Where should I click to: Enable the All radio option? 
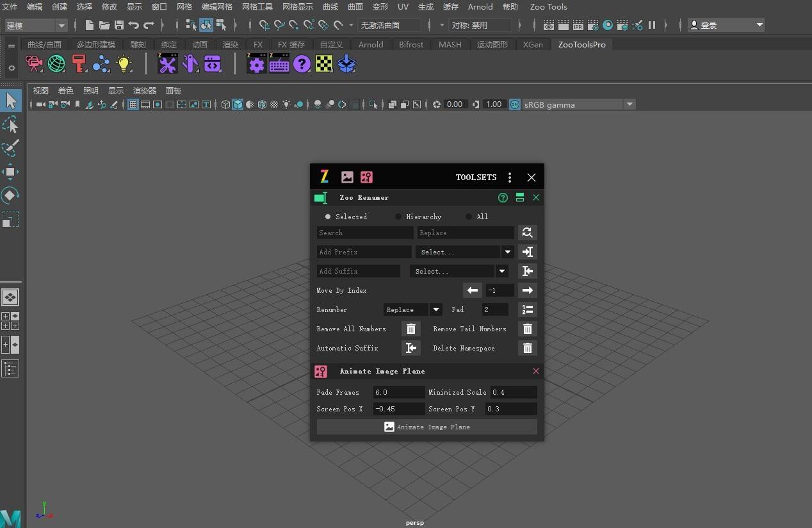(468, 217)
